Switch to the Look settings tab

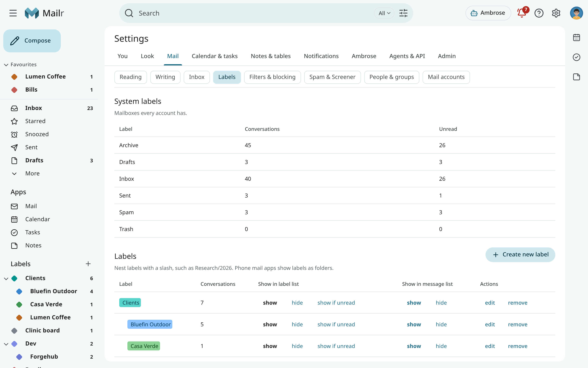tap(147, 56)
